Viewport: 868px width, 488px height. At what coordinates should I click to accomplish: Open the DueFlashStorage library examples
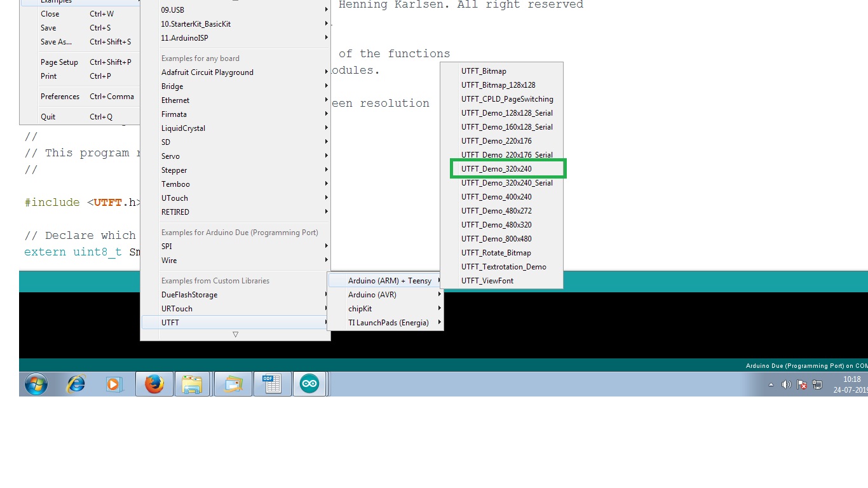point(235,294)
